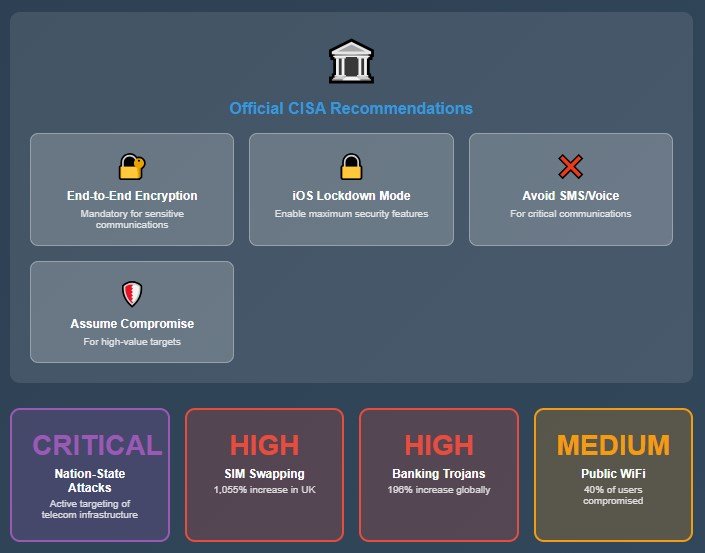Click the orange MEDIUM severity label
Viewport: 705px width, 553px height.
pos(613,445)
